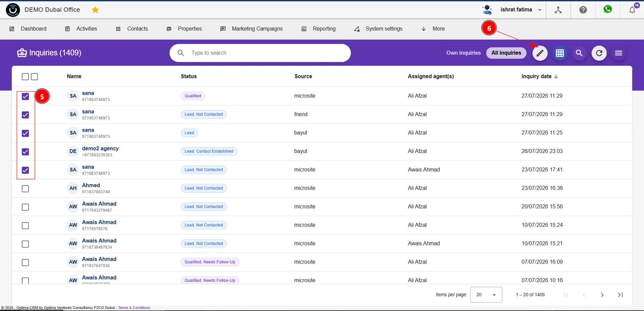Click the AW avatar next to phone 9717643379467
Image resolution: width=644 pixels, height=311 pixels.
pos(73,207)
